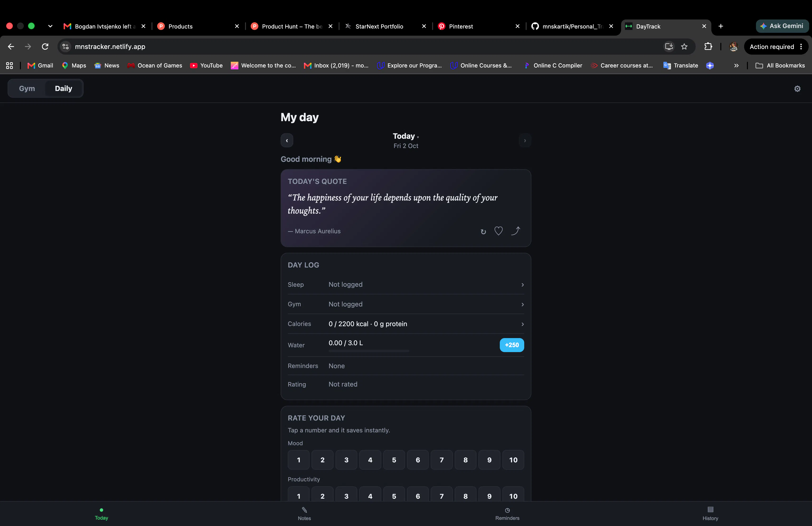Open the tab search dropdown arrow
Viewport: 812px width, 526px height.
[50, 26]
